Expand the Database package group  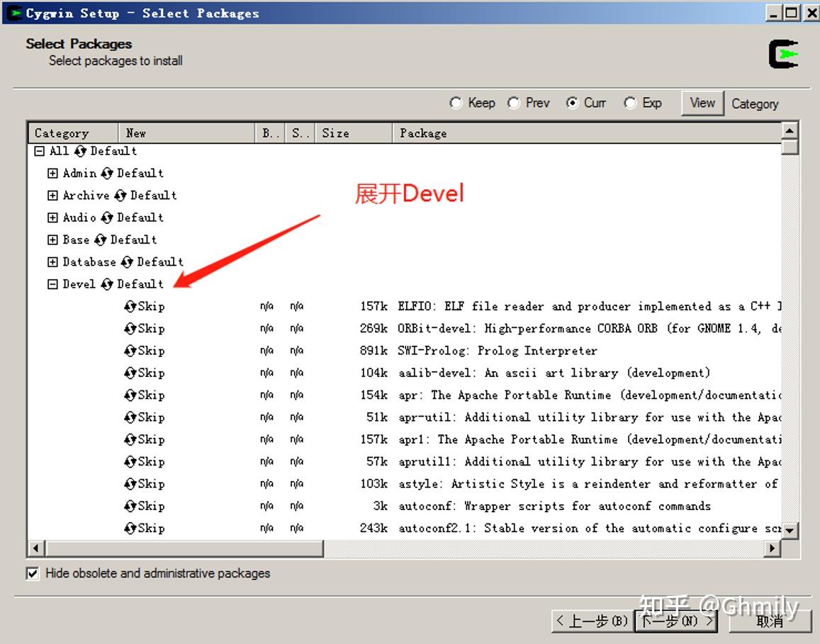click(52, 261)
